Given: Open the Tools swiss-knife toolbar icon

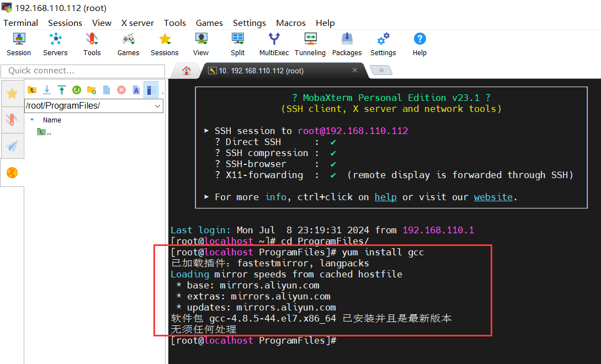Looking at the screenshot, I should tap(92, 45).
